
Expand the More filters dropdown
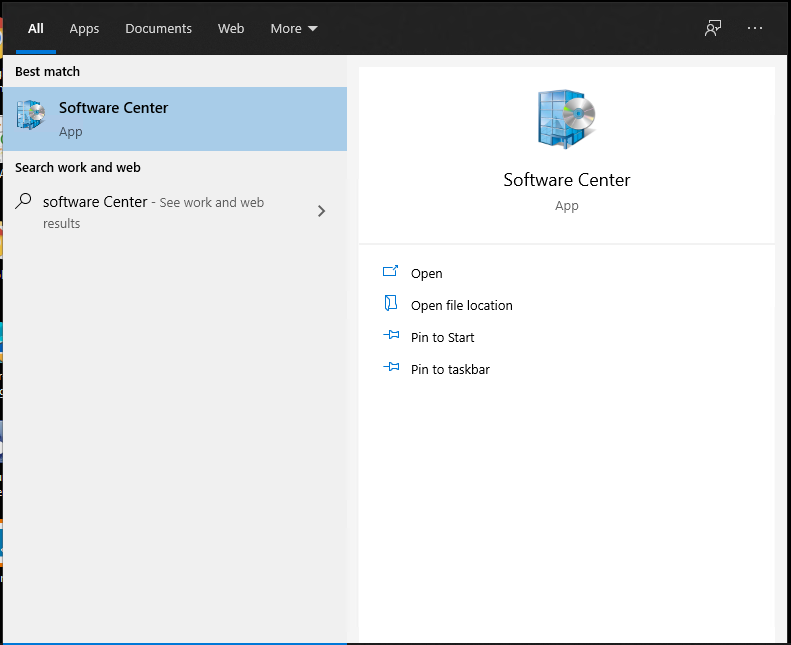pyautogui.click(x=294, y=29)
